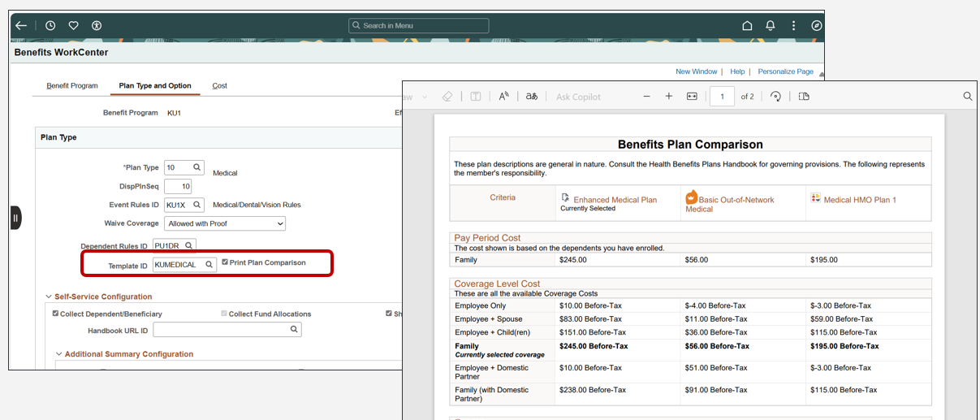The image size is (980, 420).
Task: Open Template ID lookup magnifier
Action: click(209, 264)
